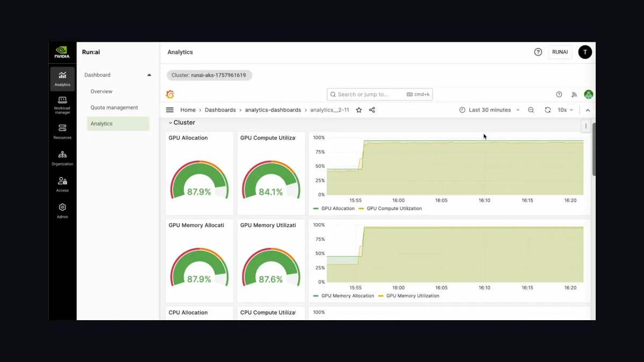Collapse the Dashboard menu group

(x=149, y=75)
